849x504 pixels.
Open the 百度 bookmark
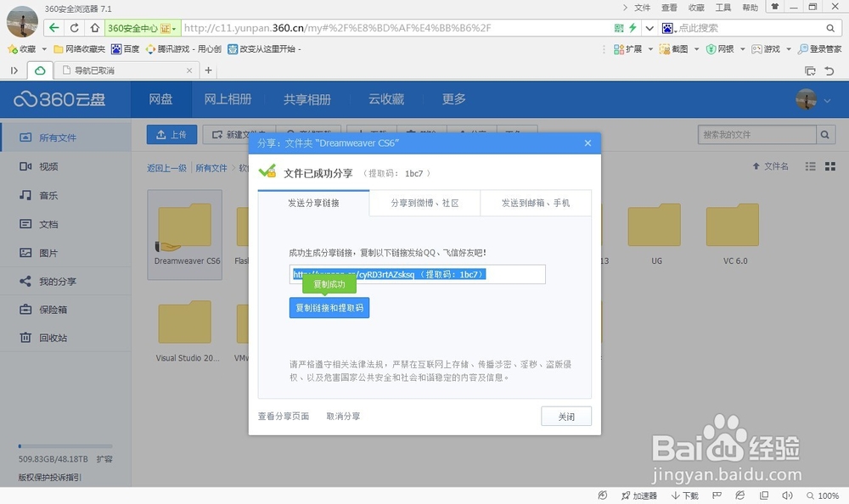[x=125, y=49]
